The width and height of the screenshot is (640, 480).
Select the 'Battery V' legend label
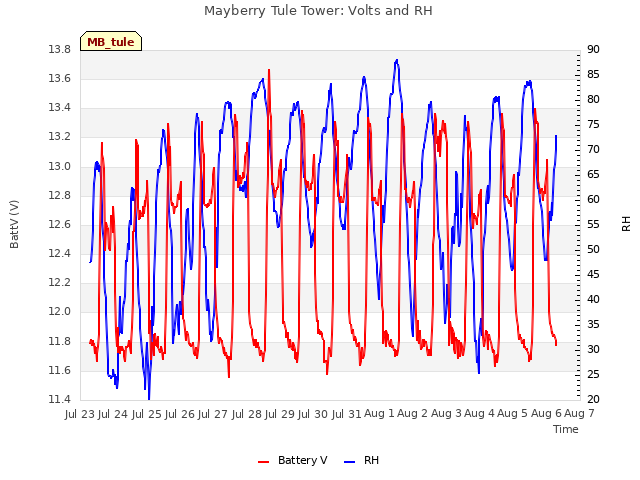pos(302,460)
